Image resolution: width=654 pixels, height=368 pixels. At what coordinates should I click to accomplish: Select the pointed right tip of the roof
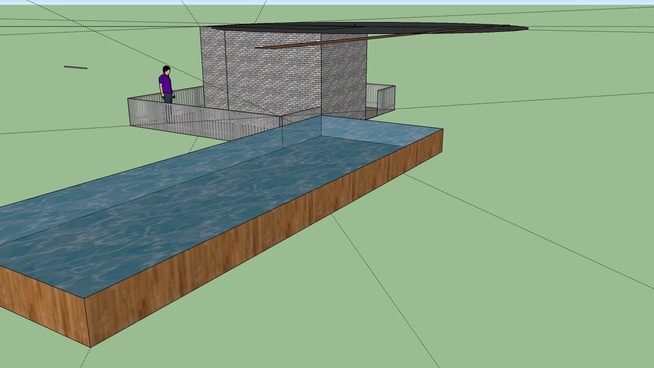(x=523, y=28)
